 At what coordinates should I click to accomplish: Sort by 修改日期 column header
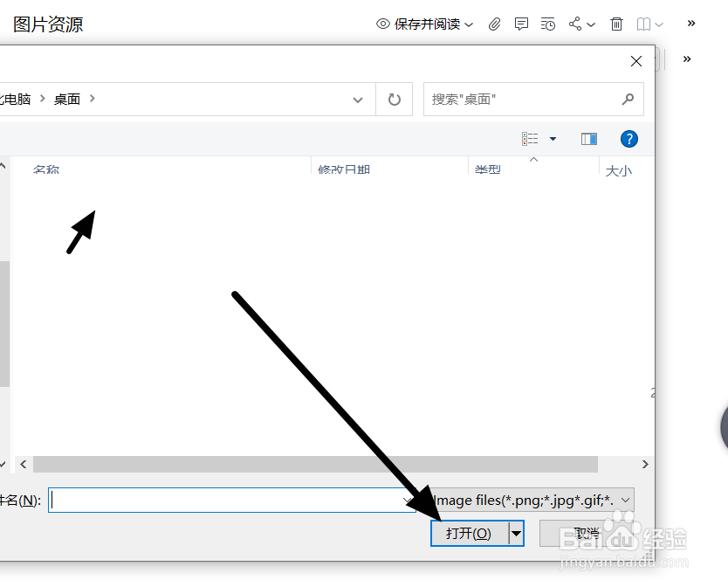(344, 169)
